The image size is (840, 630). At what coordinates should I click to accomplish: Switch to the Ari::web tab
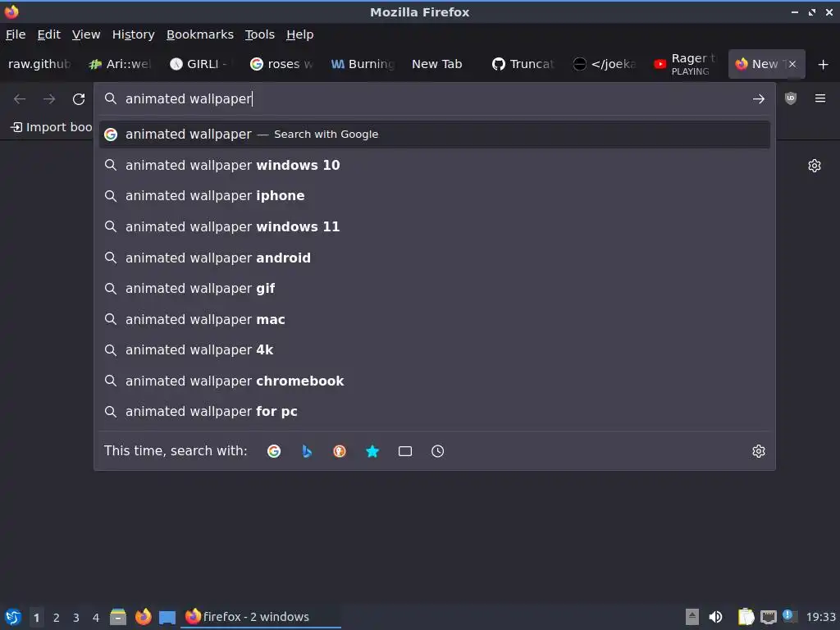[121, 64]
